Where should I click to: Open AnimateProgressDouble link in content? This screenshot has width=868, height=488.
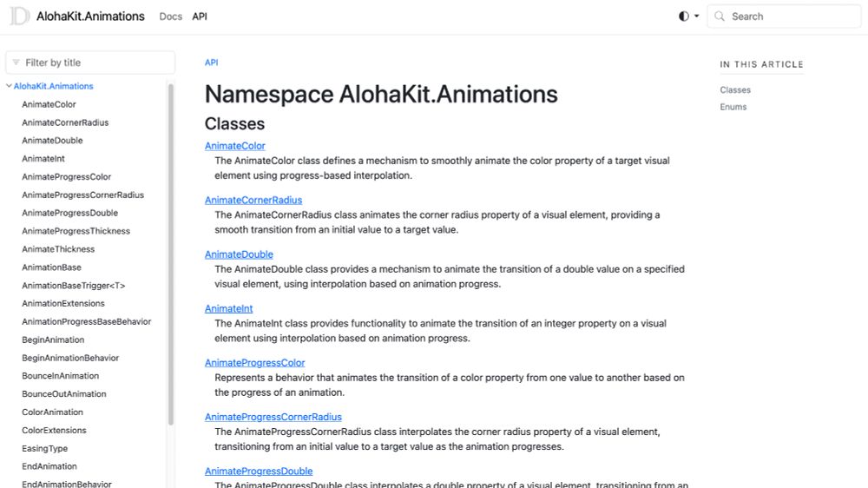point(259,472)
